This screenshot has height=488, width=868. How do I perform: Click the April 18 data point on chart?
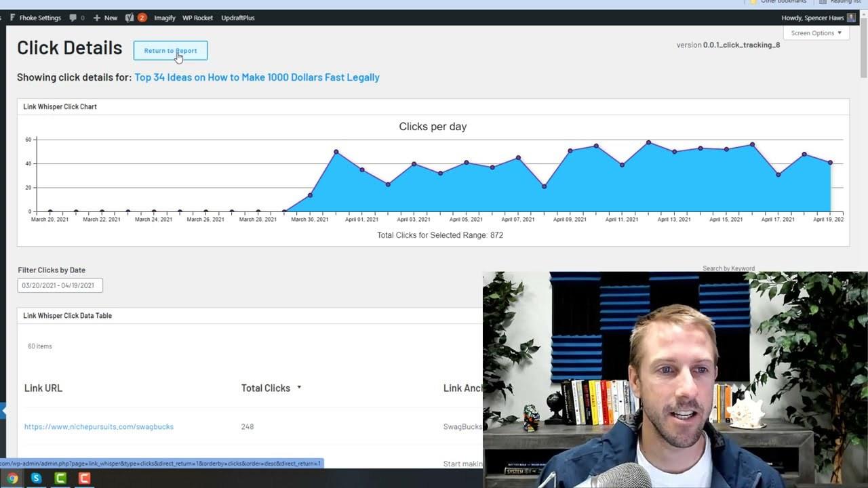point(804,155)
